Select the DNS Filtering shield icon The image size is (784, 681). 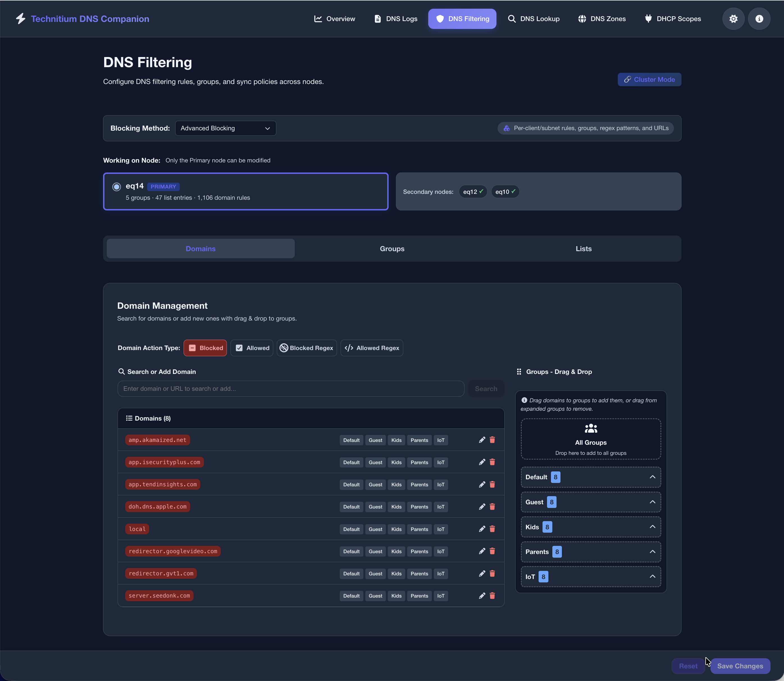tap(441, 19)
